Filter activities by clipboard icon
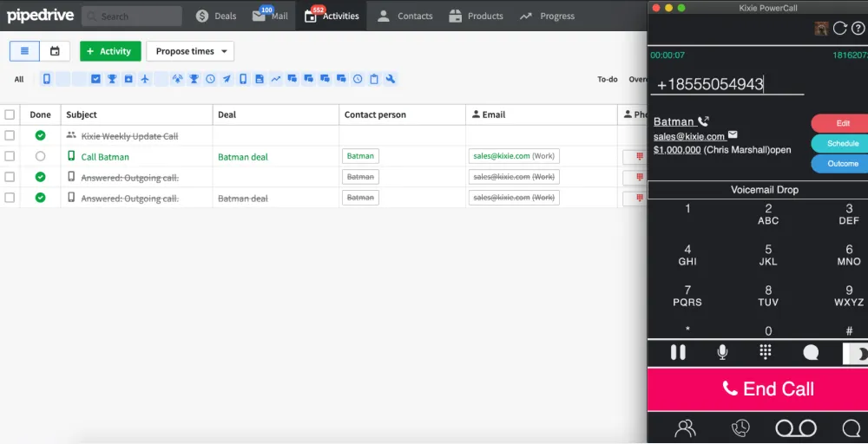 pyautogui.click(x=374, y=79)
